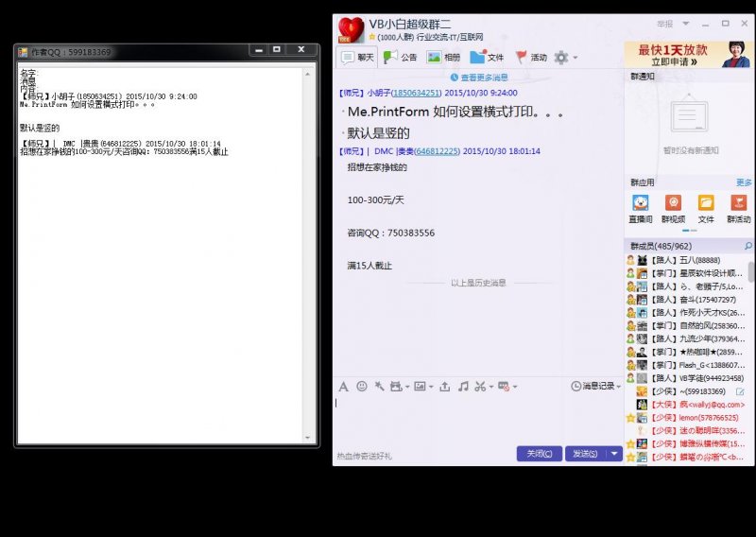
Task: Click the 更多 link in 群应用
Action: pyautogui.click(x=744, y=182)
